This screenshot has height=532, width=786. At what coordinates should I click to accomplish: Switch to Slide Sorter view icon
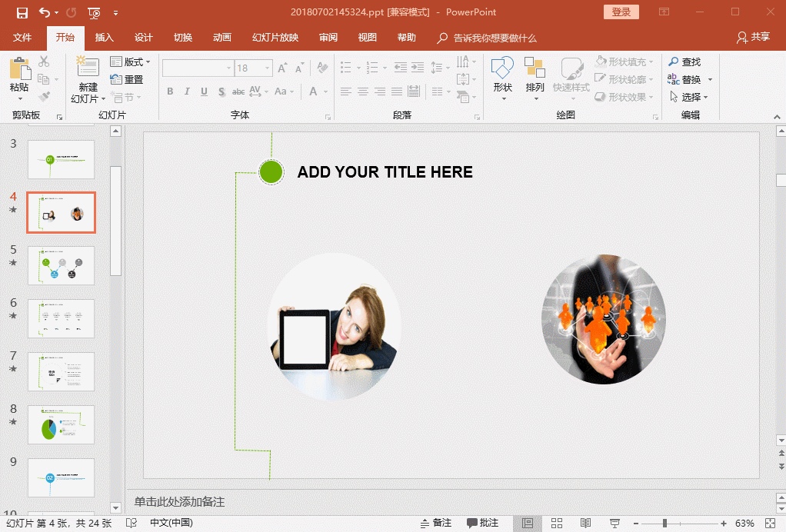(x=558, y=523)
